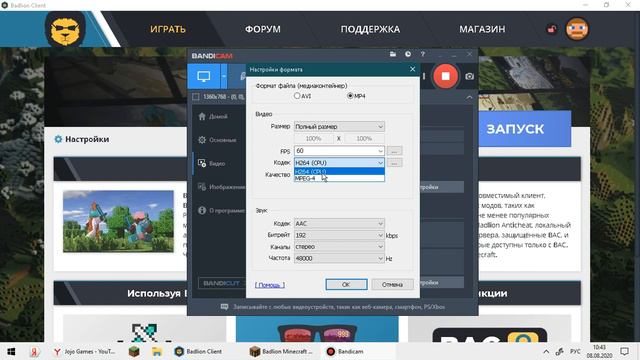Image resolution: width=640 pixels, height=360 pixels.
Task: Click the capture area rectangle icon
Action: click(x=196, y=97)
